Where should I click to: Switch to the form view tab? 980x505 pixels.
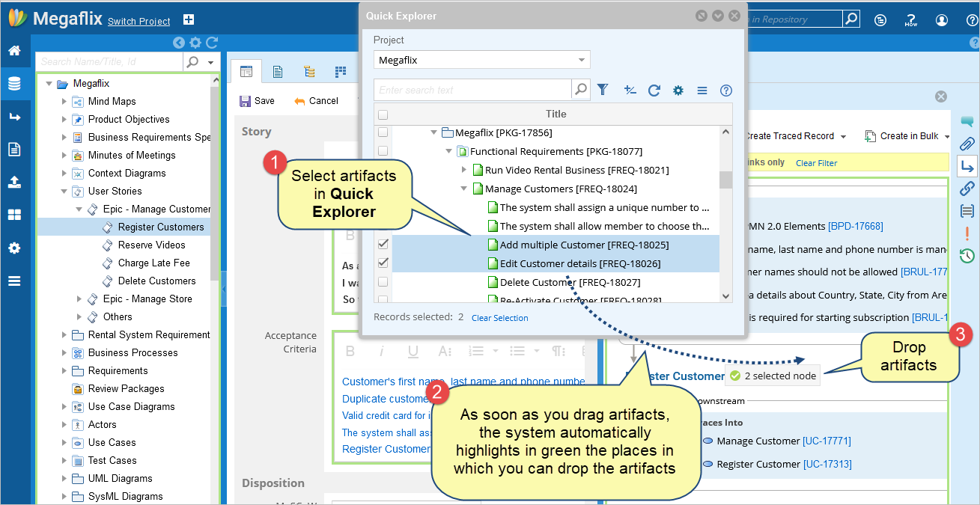pyautogui.click(x=246, y=72)
